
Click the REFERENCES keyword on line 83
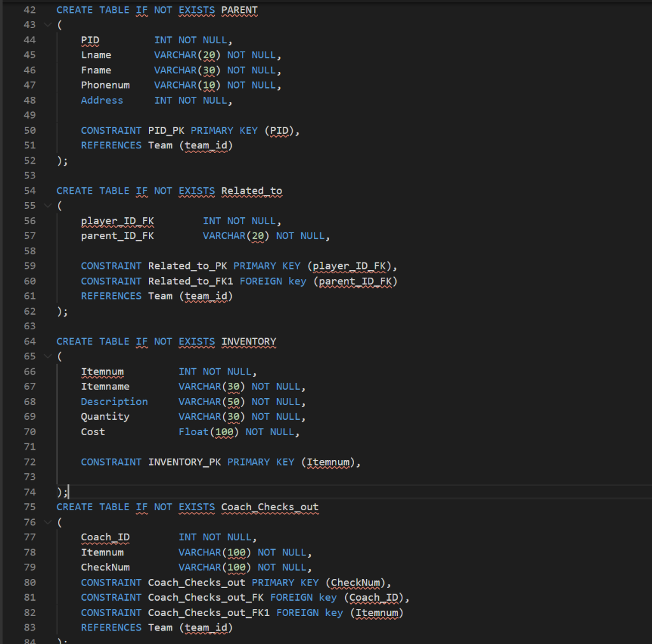click(111, 627)
